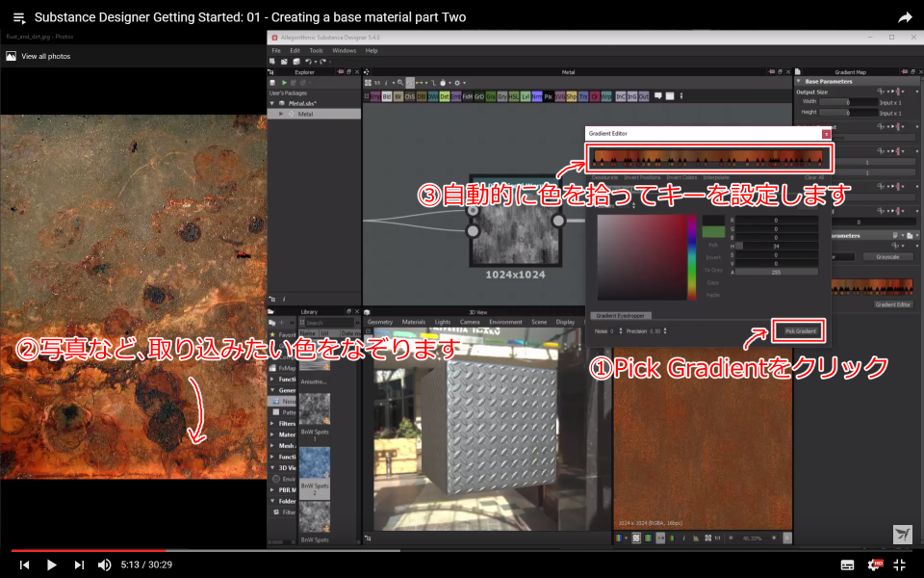Image resolution: width=924 pixels, height=578 pixels.
Task: Click the Gradient Editor button in parameters
Action: (x=893, y=304)
